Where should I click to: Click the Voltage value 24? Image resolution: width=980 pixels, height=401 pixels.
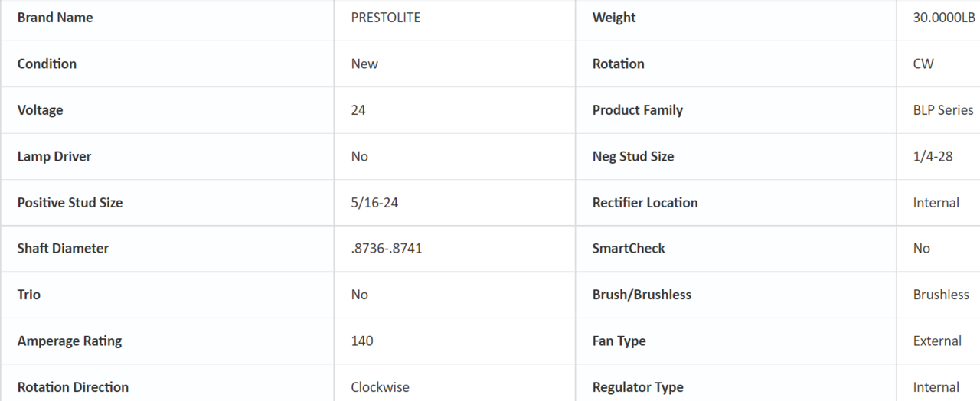[x=358, y=110]
